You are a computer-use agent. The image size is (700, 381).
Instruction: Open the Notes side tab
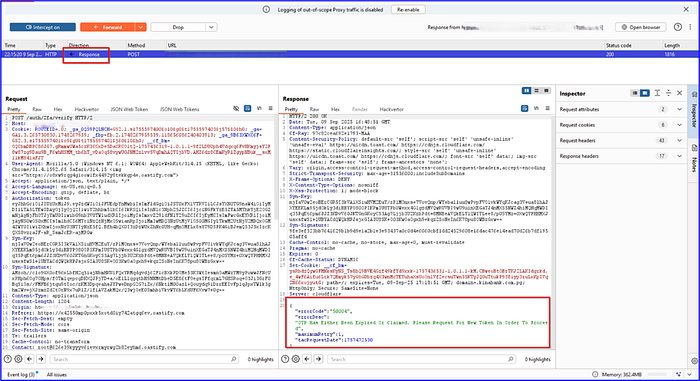(x=694, y=160)
